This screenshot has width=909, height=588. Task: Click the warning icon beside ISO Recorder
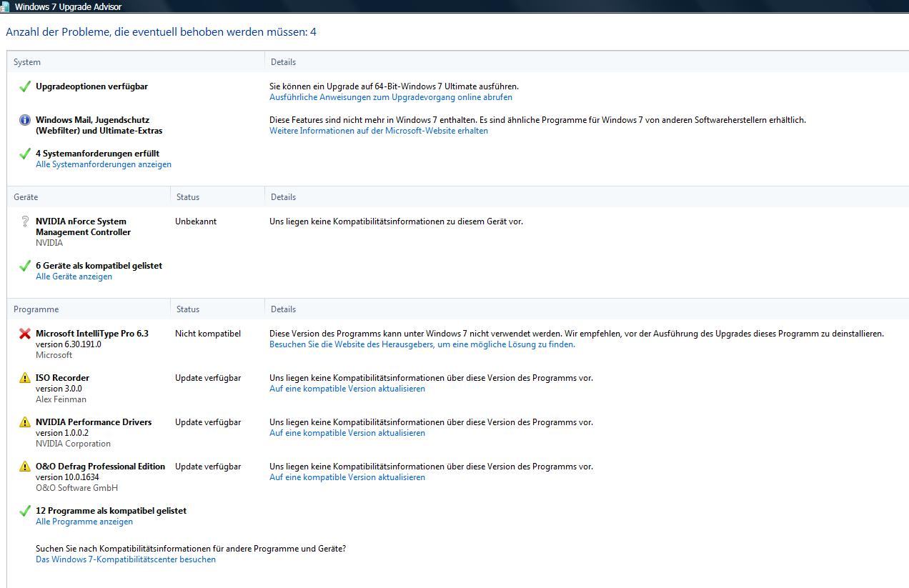25,378
